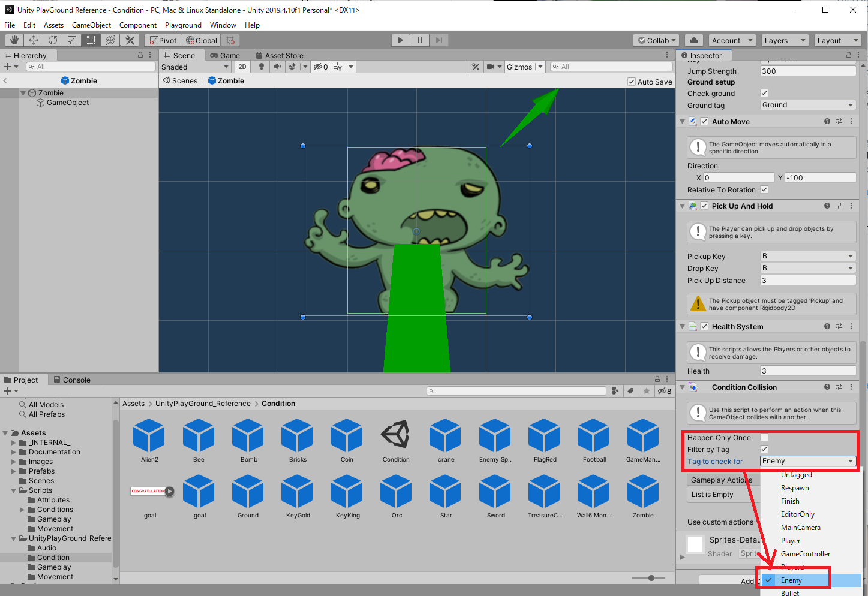Open the Layout dropdown
The image size is (868, 596).
[x=837, y=40]
